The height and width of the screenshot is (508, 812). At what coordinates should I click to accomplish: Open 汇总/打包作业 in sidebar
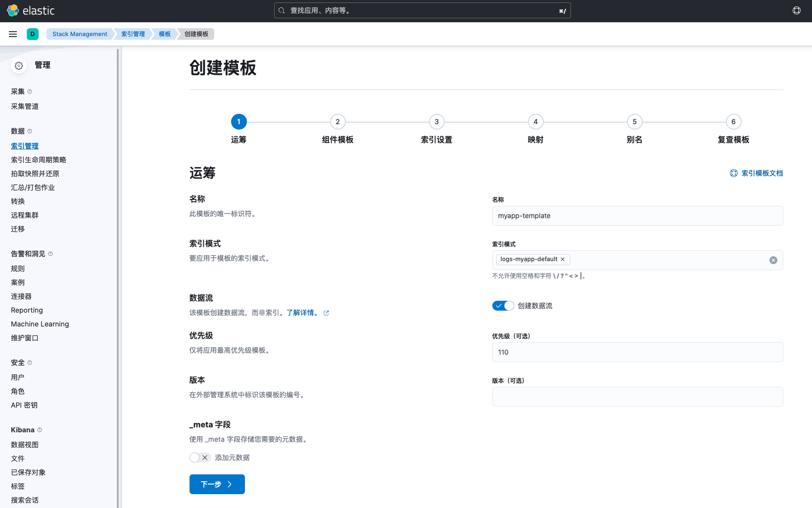(x=33, y=187)
